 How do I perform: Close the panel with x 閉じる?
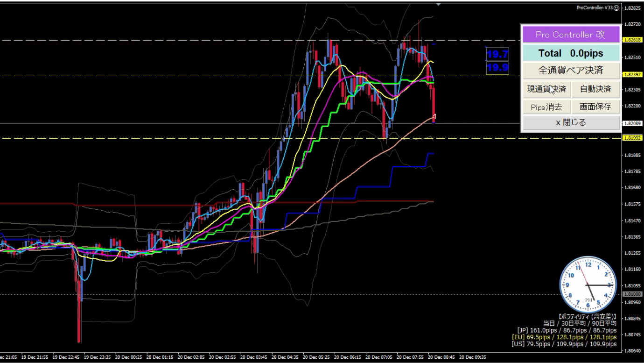click(x=571, y=122)
